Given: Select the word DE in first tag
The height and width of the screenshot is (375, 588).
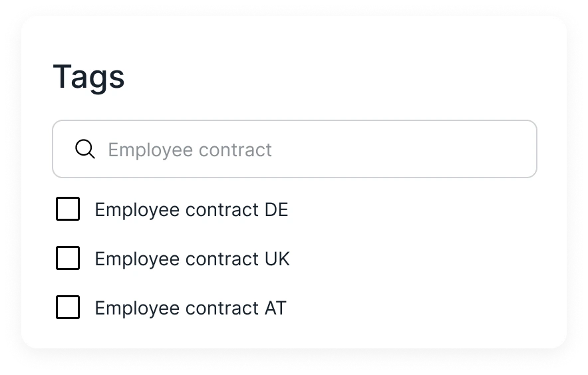Looking at the screenshot, I should (277, 209).
